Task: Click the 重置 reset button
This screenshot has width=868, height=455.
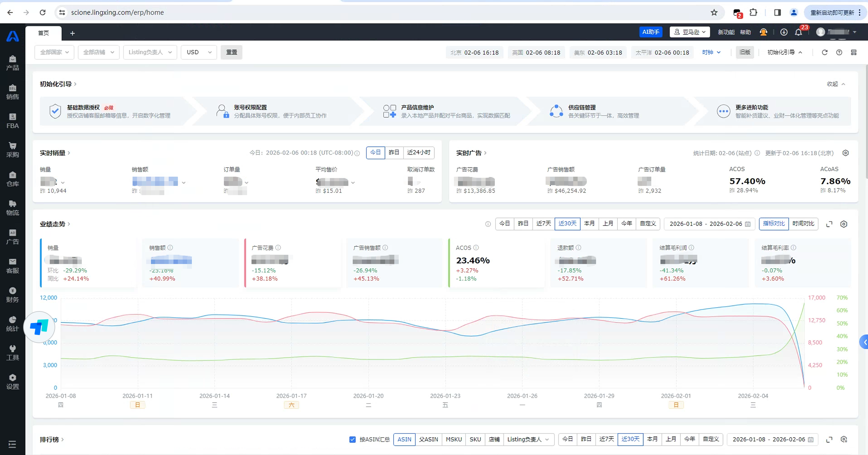Action: click(231, 52)
